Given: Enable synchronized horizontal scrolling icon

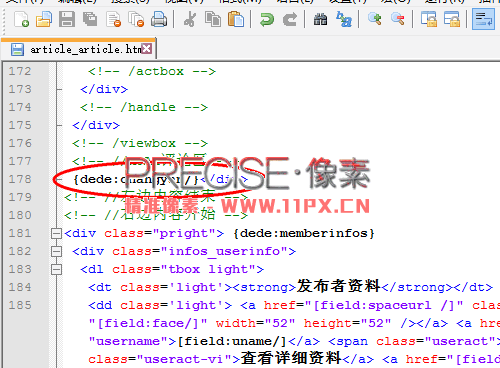Looking at the screenshot, I should (452, 19).
